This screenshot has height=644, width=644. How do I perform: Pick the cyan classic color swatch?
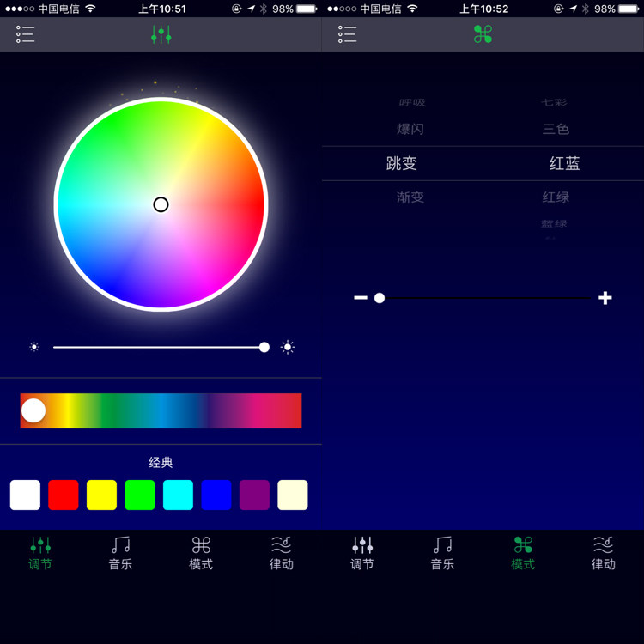point(178,495)
